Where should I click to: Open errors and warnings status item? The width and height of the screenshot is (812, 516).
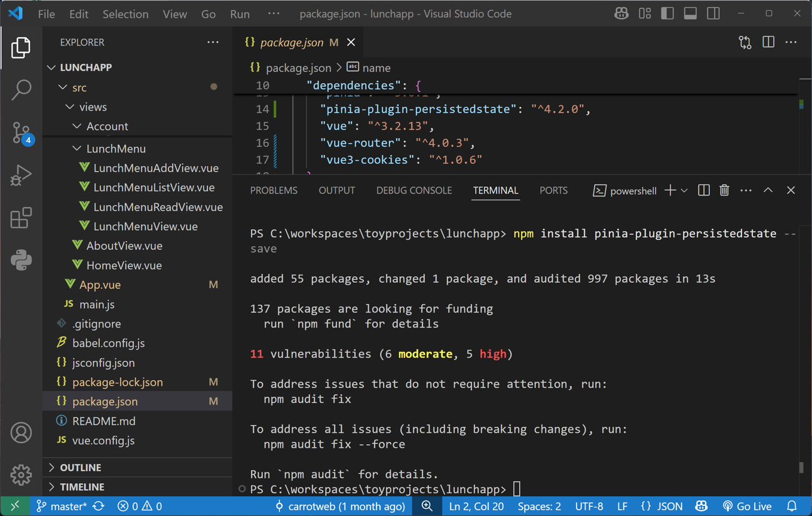point(140,506)
